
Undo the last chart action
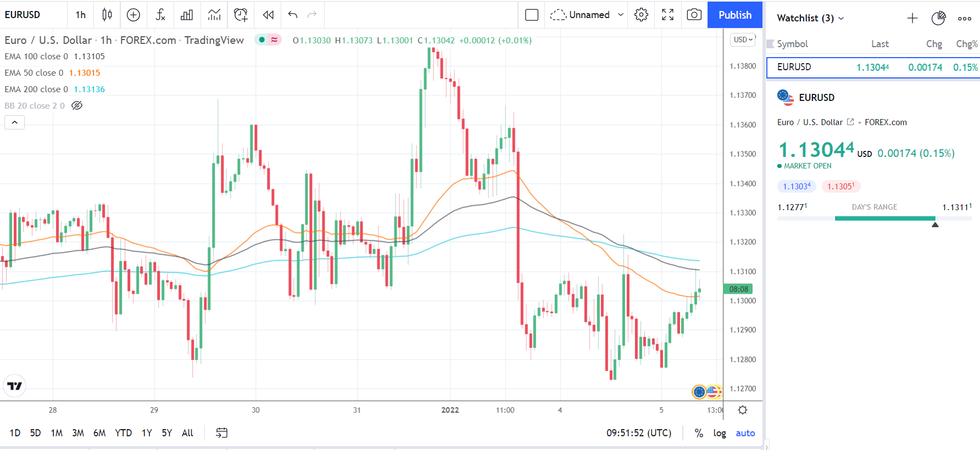click(x=293, y=15)
